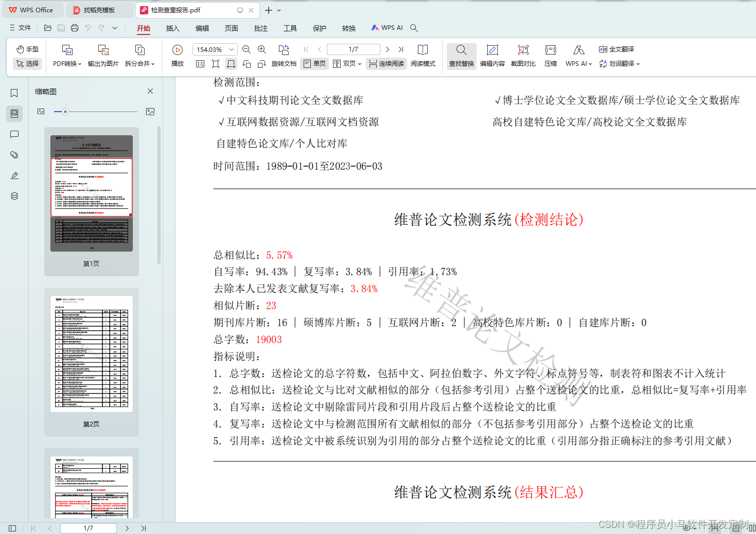Expand quick access toolbar more arrow
The width and height of the screenshot is (756, 534).
(x=115, y=28)
